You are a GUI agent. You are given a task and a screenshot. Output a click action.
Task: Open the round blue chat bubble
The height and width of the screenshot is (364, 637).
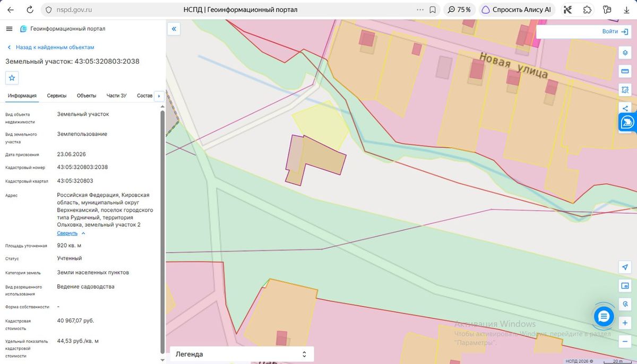point(604,317)
